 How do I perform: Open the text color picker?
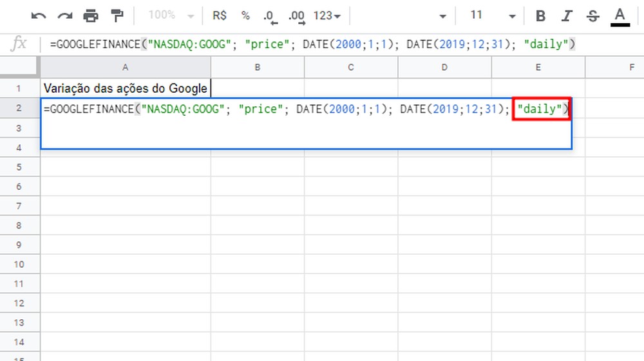(620, 17)
